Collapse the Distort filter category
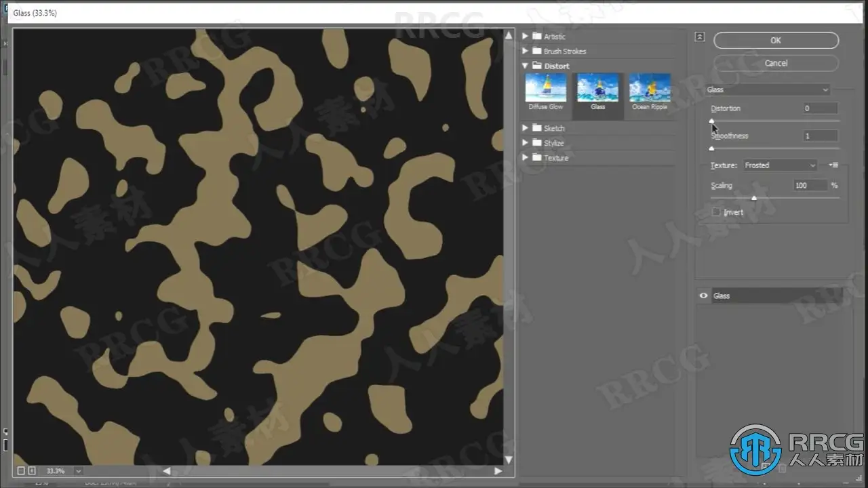The width and height of the screenshot is (868, 488). [525, 66]
